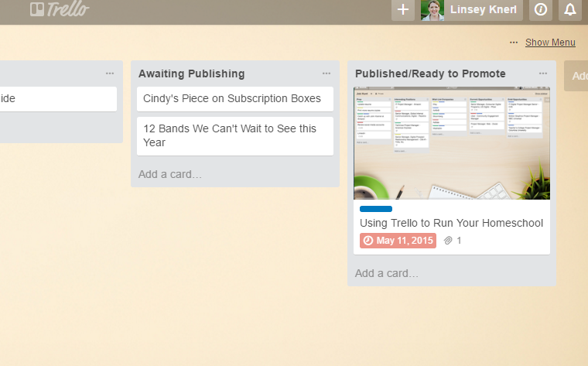Click the Awaiting Publishing list title
This screenshot has height=366, width=588.
(192, 74)
